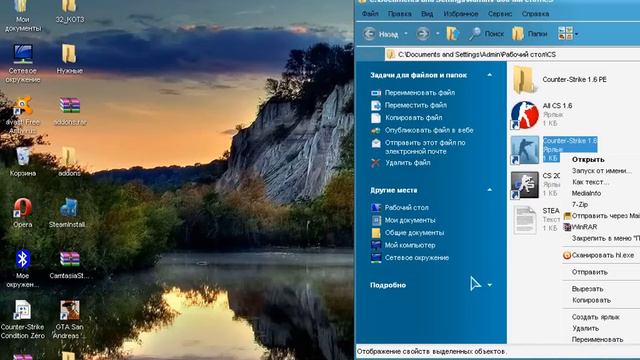Viewport: 640px width, 360px height.
Task: Select the 32_КОТЗ folder on desktop
Action: tap(69, 12)
